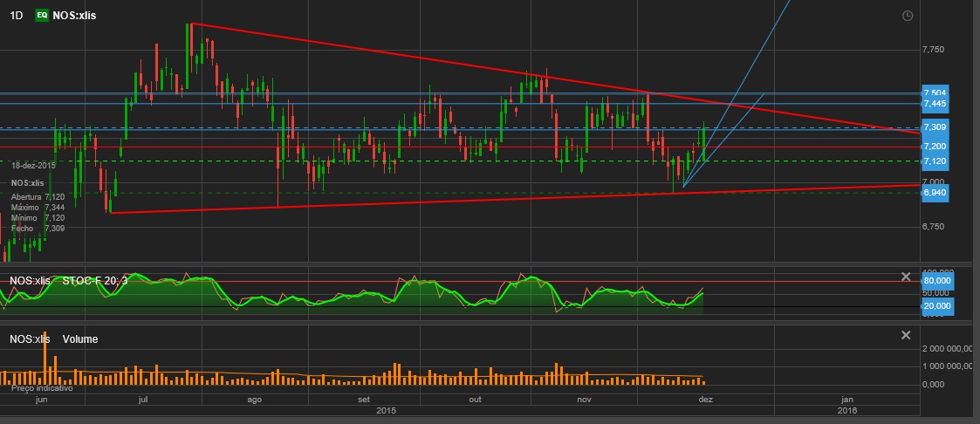The height and width of the screenshot is (424, 980).
Task: Click the 2 000 000,00 volume axis label
Action: (x=948, y=348)
